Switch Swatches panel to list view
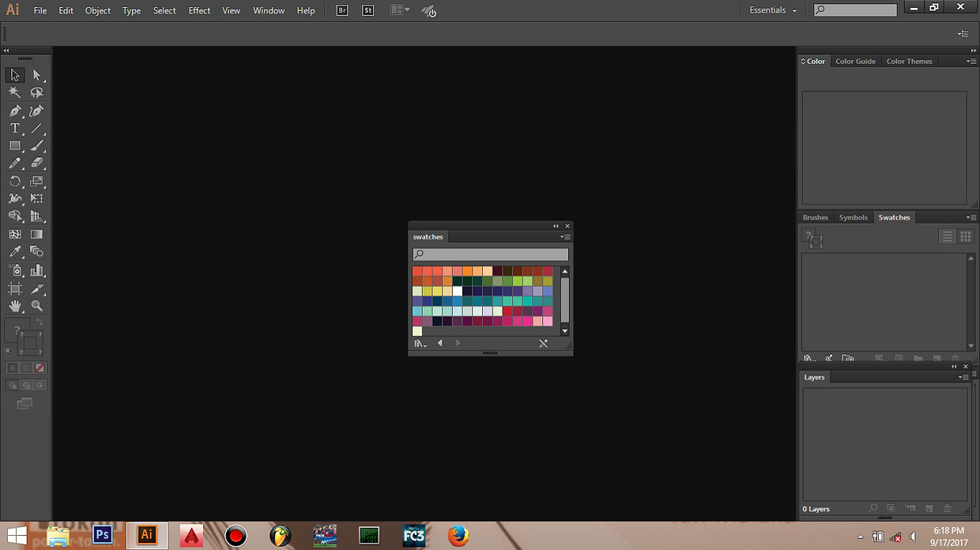Image resolution: width=980 pixels, height=550 pixels. point(948,236)
